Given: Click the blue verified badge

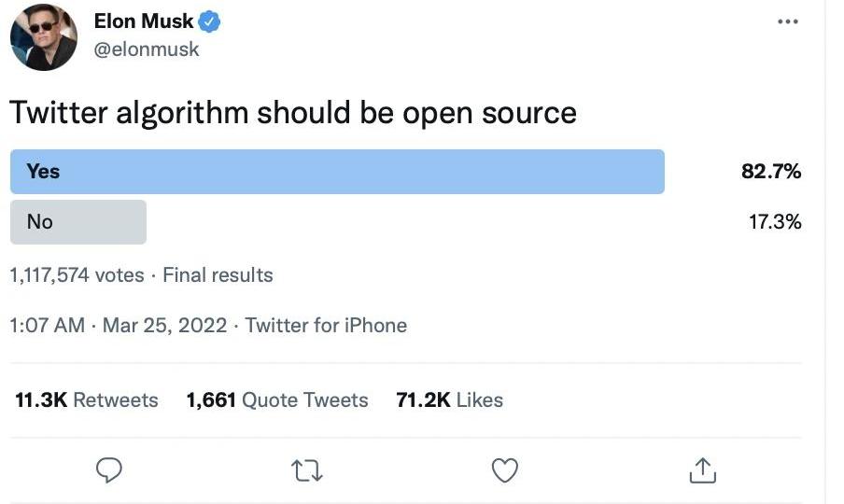Looking at the screenshot, I should (212, 21).
